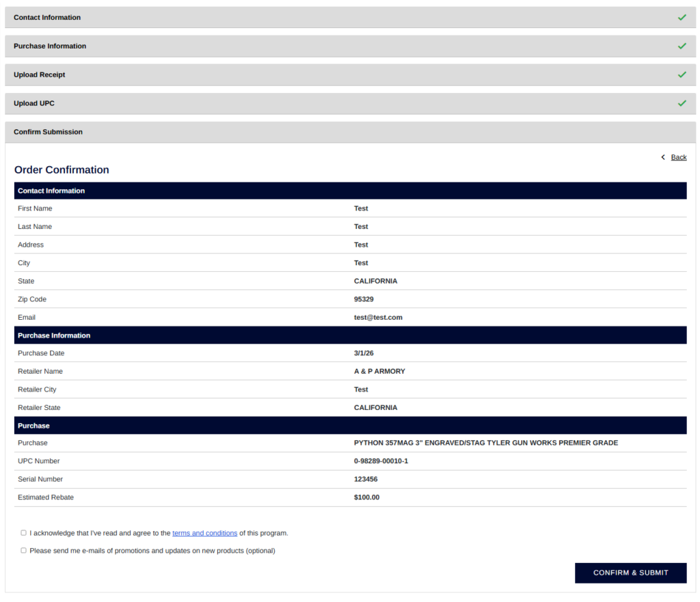Click the retailer name A & P ARMORY

[379, 371]
